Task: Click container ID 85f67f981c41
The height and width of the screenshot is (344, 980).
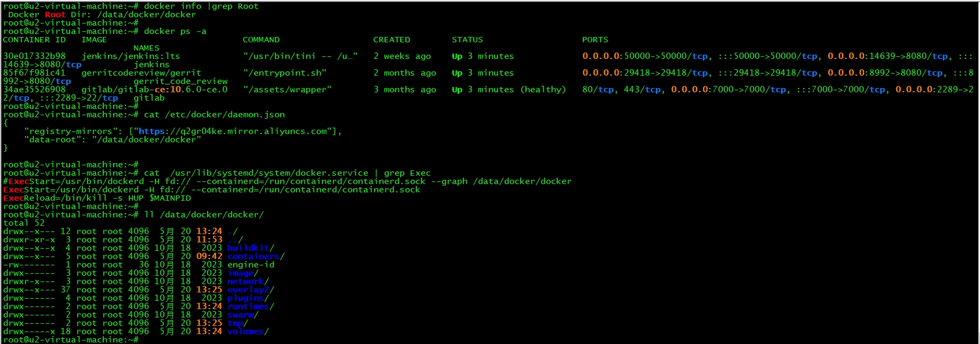Action: (x=34, y=73)
